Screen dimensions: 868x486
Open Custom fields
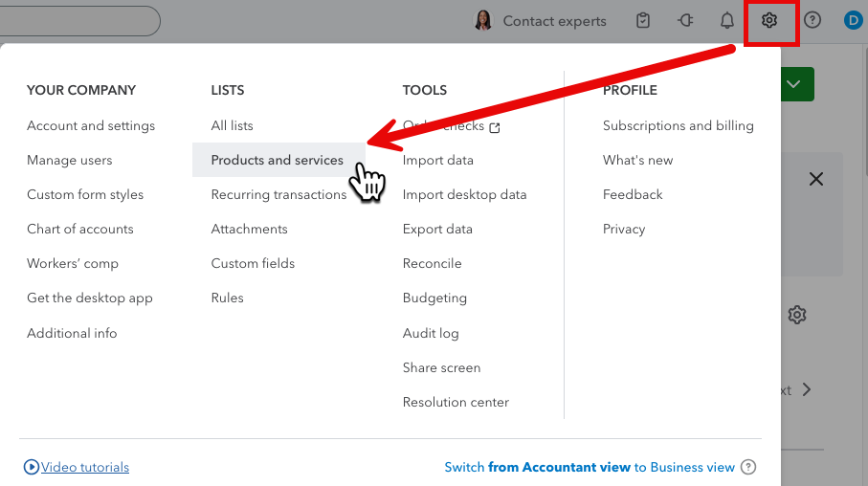(253, 263)
